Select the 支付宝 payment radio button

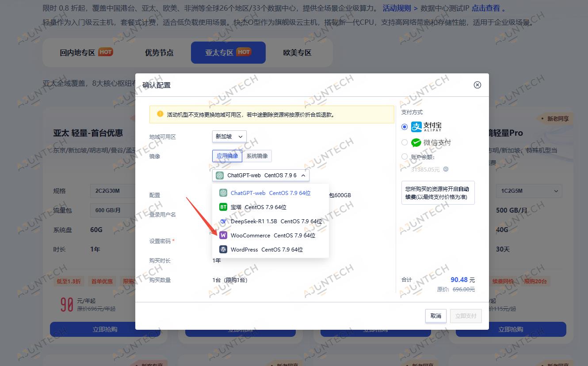point(404,127)
